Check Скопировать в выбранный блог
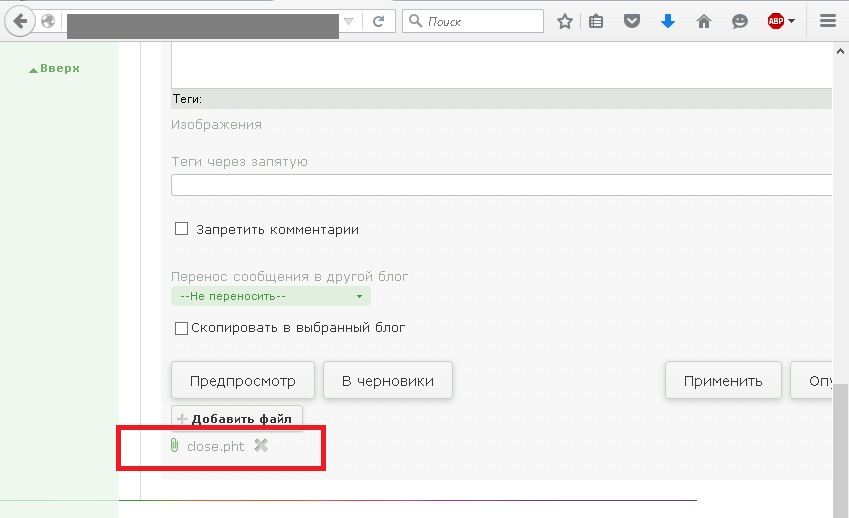The width and height of the screenshot is (849, 518). point(181,328)
